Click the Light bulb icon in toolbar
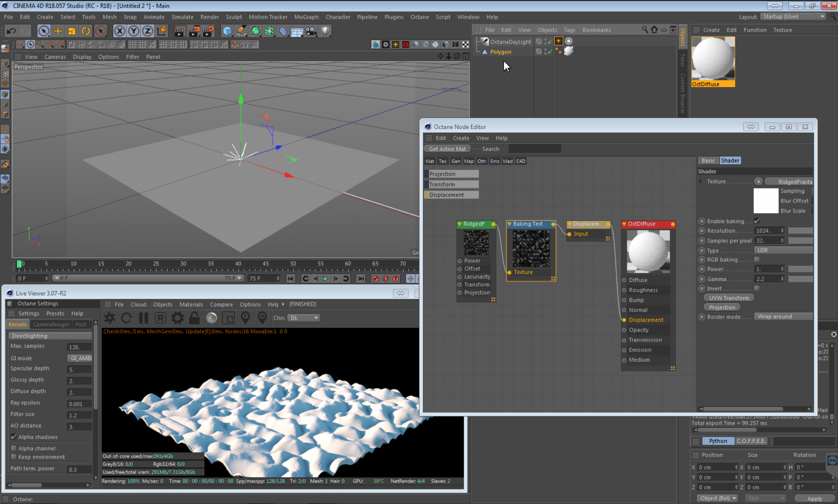The image size is (838, 504). click(x=325, y=31)
